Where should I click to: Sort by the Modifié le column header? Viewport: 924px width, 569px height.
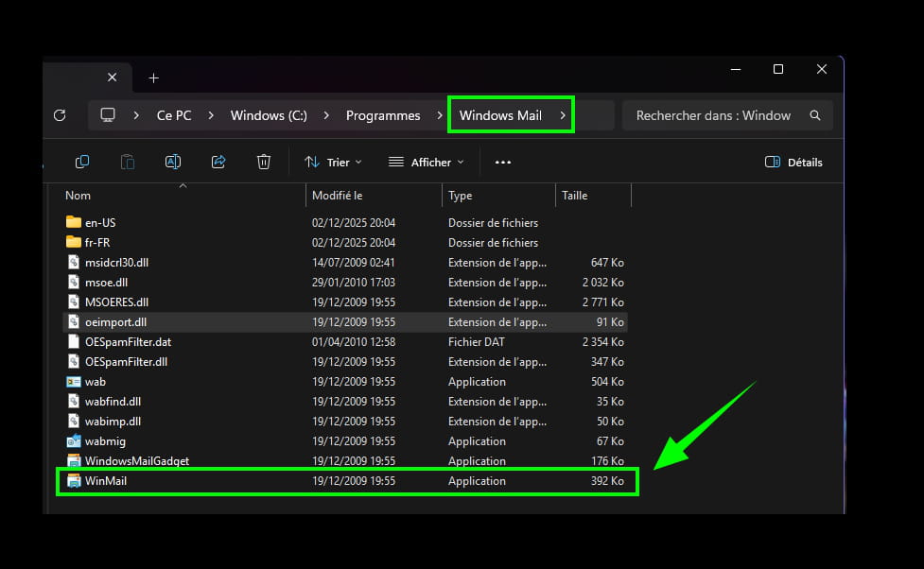[x=338, y=196]
